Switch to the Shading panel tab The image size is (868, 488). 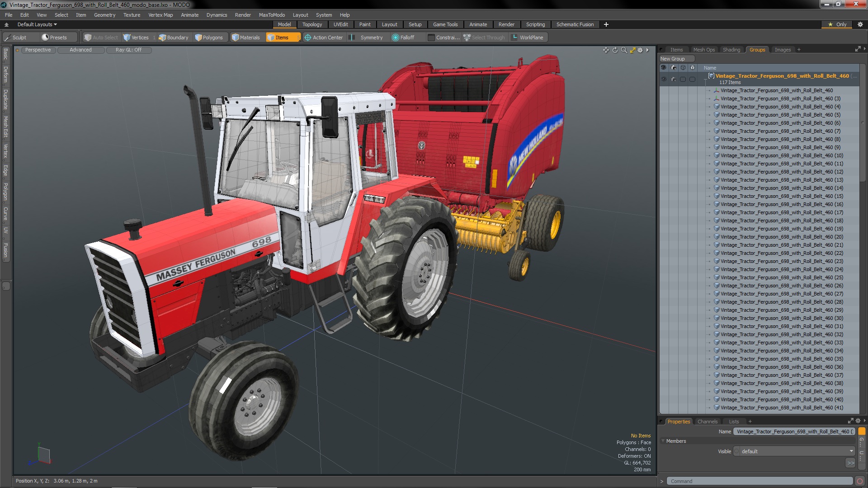click(731, 50)
